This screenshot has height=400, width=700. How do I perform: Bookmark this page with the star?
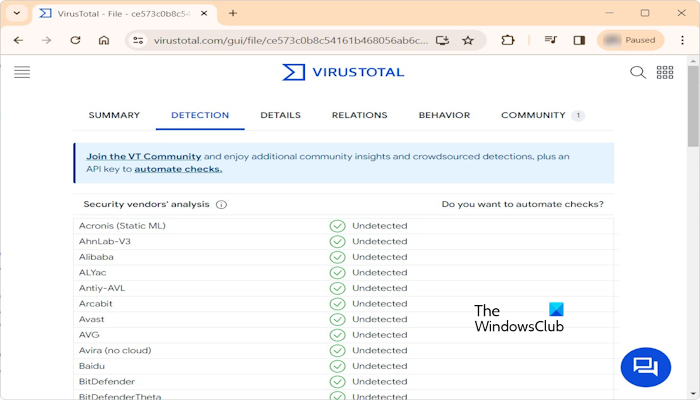tap(468, 40)
